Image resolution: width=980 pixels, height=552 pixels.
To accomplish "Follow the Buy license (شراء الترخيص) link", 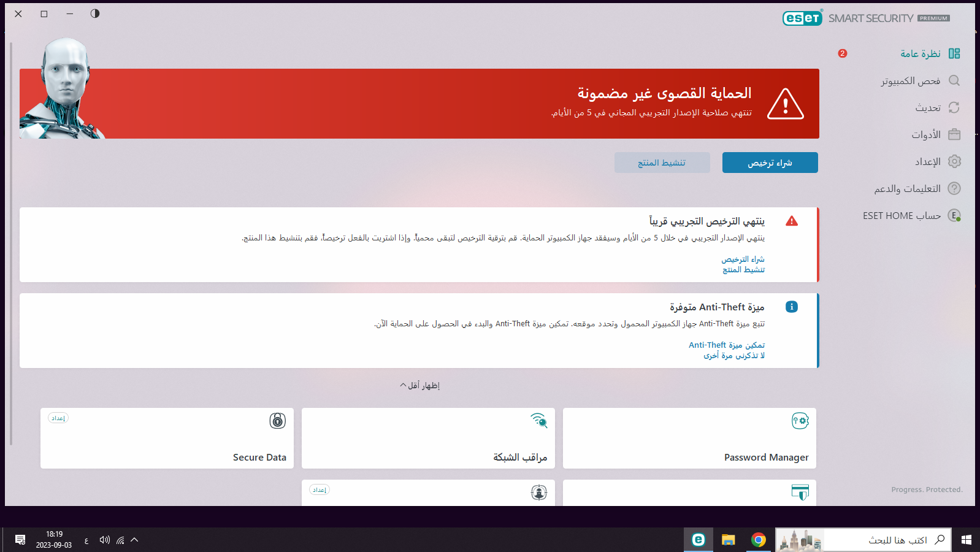I will 743,259.
